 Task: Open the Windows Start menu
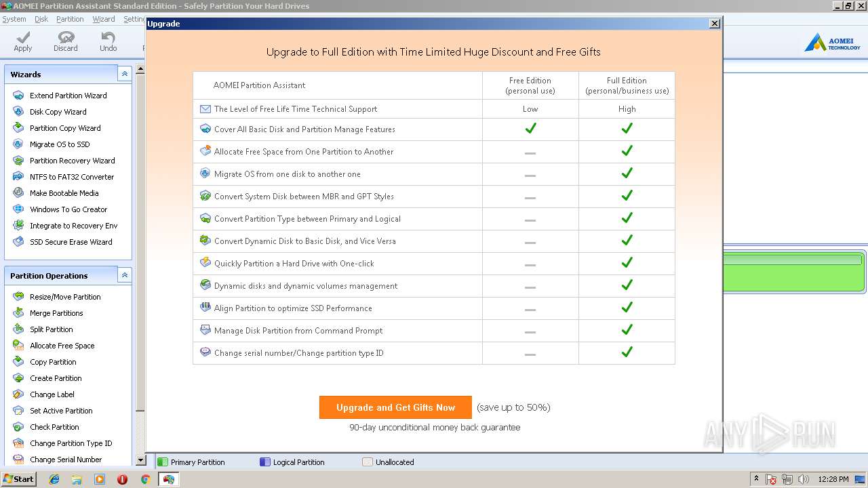pos(19,479)
